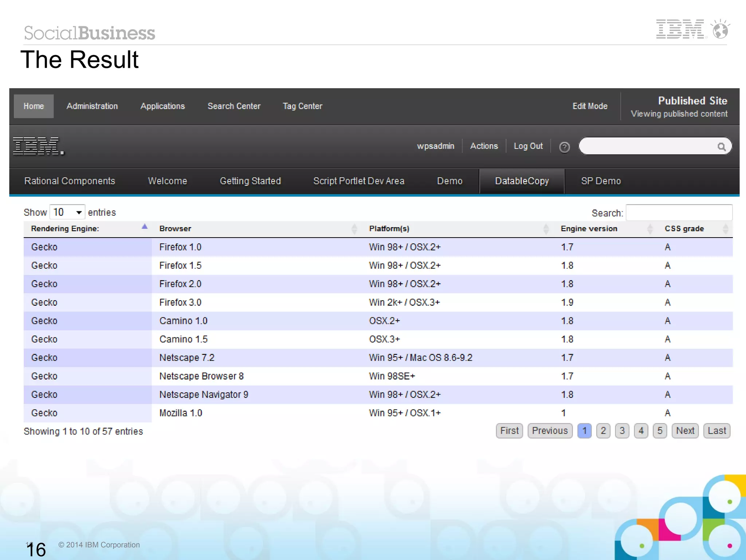This screenshot has width=746, height=560.
Task: Go to page 2 of table
Action: [x=604, y=431]
